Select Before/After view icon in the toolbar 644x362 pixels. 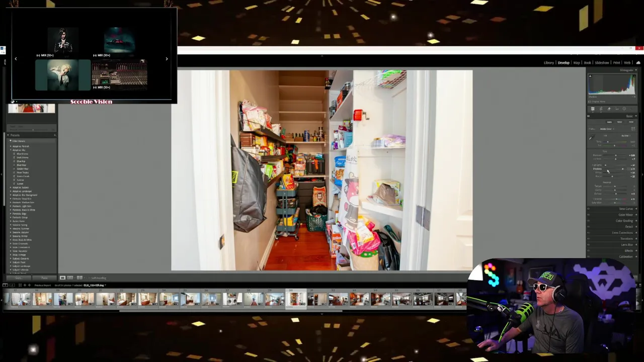pyautogui.click(x=79, y=278)
